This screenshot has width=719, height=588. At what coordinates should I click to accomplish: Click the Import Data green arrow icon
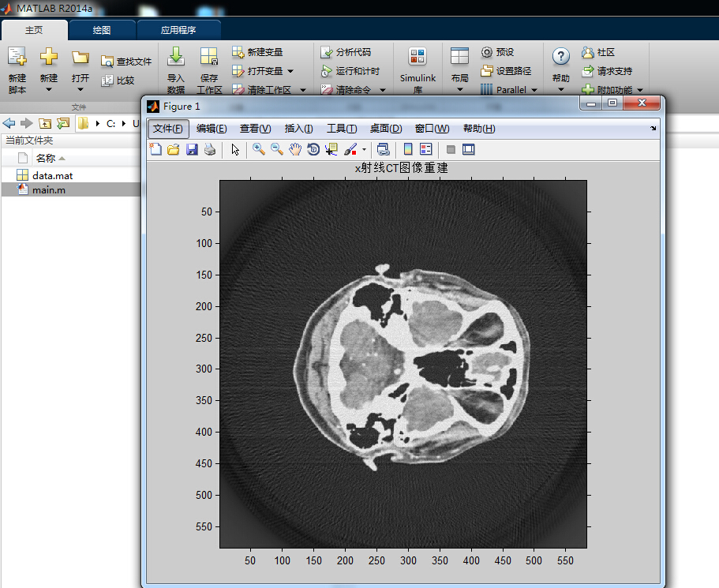tap(176, 57)
